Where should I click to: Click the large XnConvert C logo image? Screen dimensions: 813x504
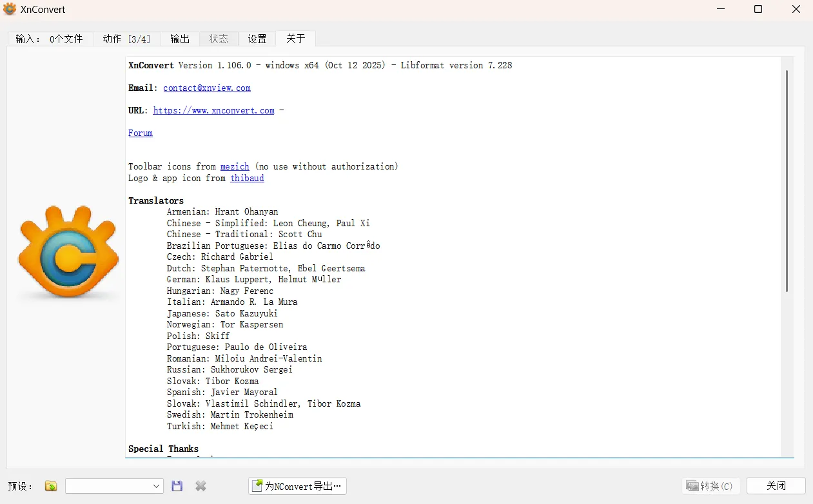click(x=67, y=251)
